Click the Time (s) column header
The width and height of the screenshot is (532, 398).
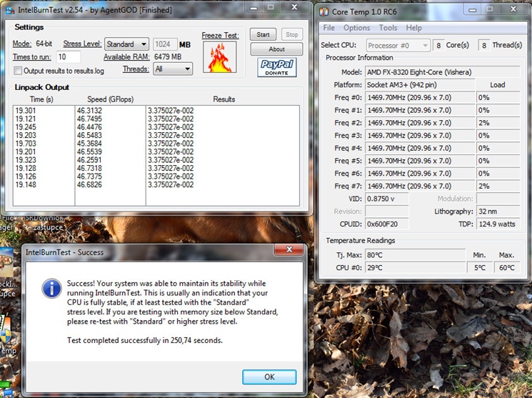[x=41, y=99]
